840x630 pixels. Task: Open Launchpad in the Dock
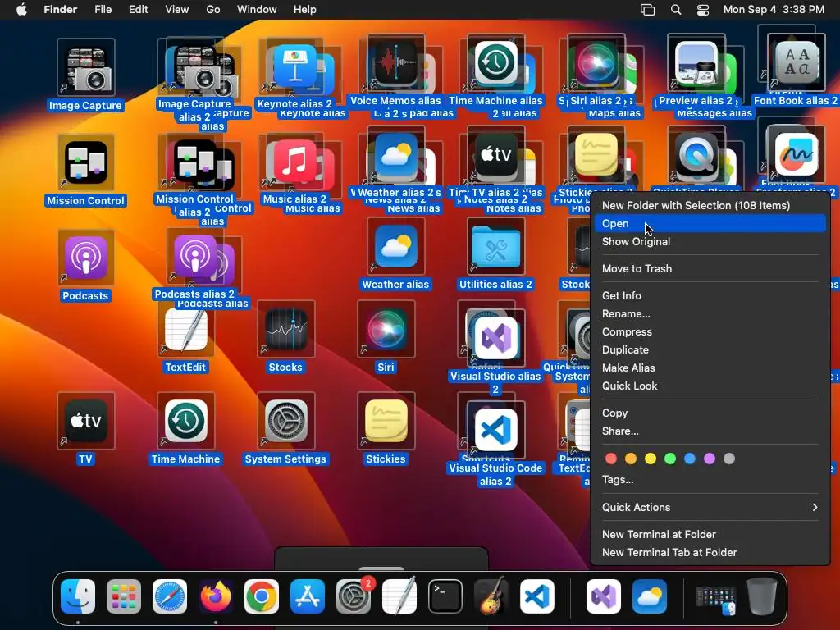pos(124,596)
